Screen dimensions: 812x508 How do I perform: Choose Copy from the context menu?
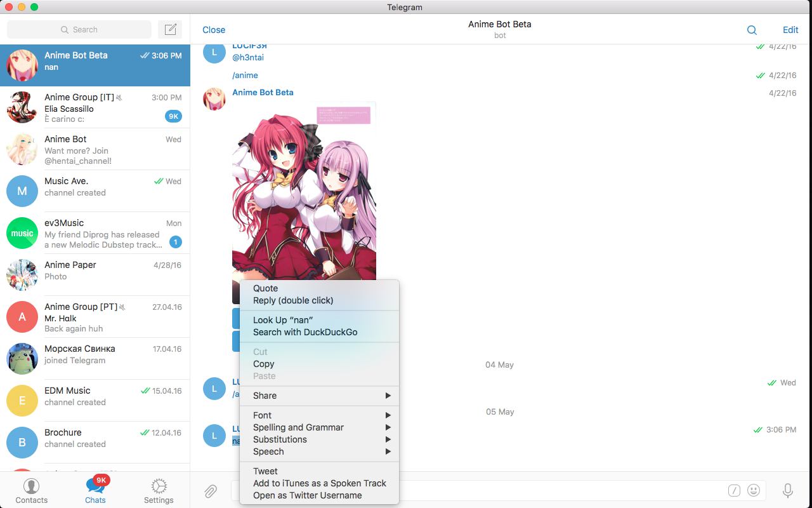(320, 364)
